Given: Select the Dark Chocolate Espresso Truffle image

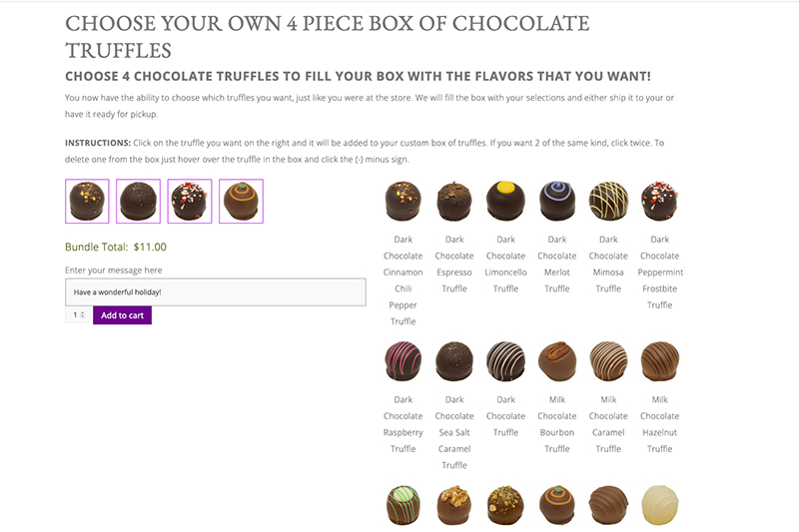Looking at the screenshot, I should [454, 201].
